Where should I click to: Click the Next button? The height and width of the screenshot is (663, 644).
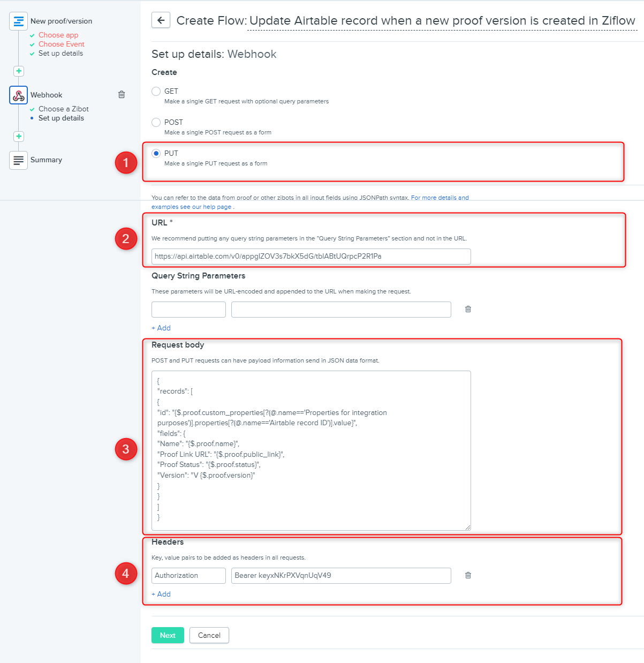tap(168, 635)
